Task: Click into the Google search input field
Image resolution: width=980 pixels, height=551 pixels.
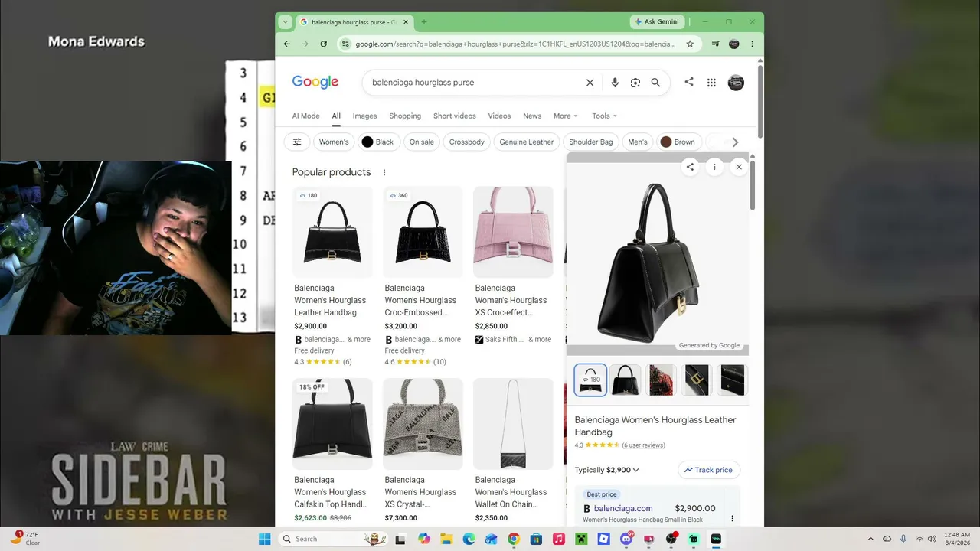Action: coord(475,83)
